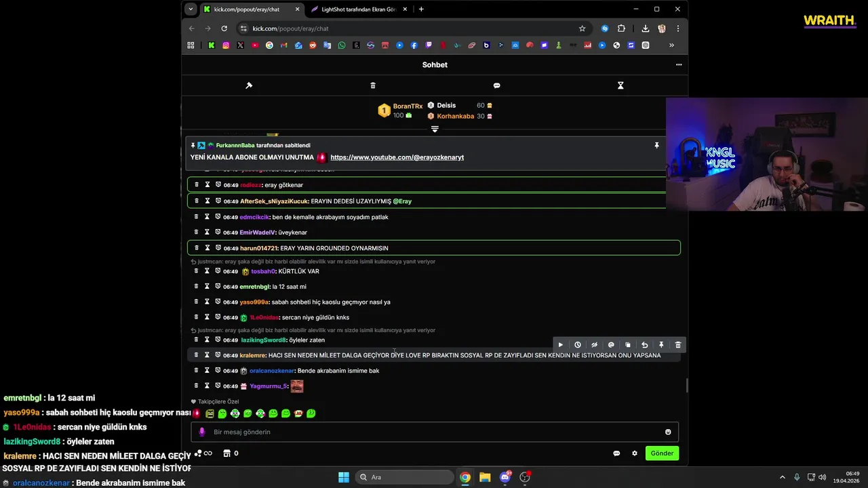Show hidden icons in the system tray
This screenshot has height=488, width=868.
782,477
